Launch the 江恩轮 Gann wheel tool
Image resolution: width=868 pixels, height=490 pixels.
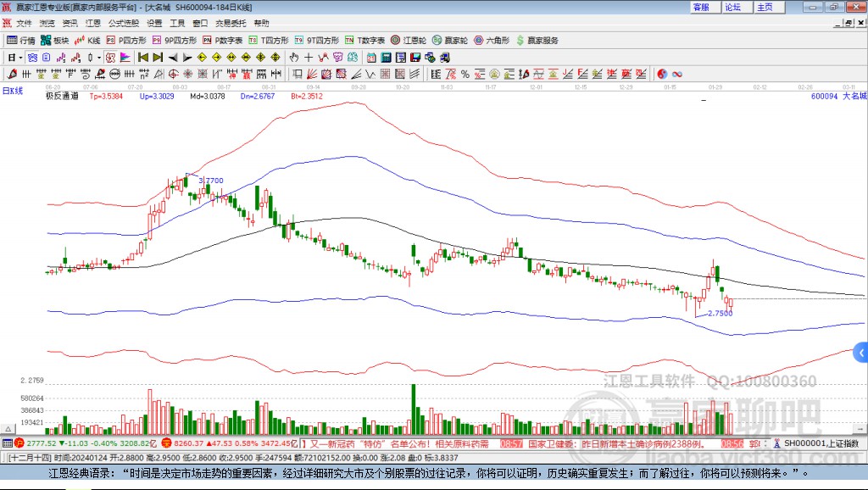click(x=409, y=40)
